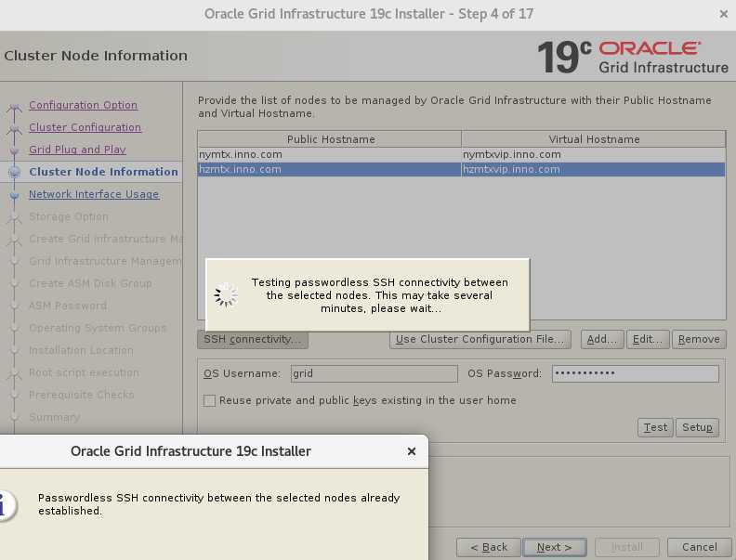Focus the OS Password field
736x560 pixels.
(x=635, y=374)
